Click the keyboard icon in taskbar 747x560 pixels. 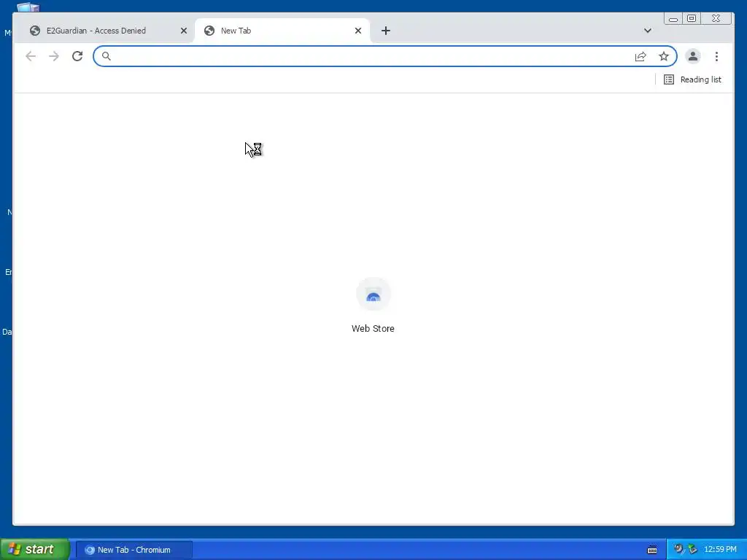point(652,550)
